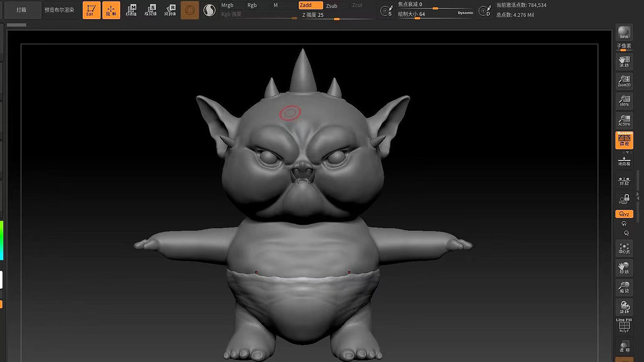Screen dimensions: 644x362
Task: Toggle Edit mode on or off
Action: point(91,10)
